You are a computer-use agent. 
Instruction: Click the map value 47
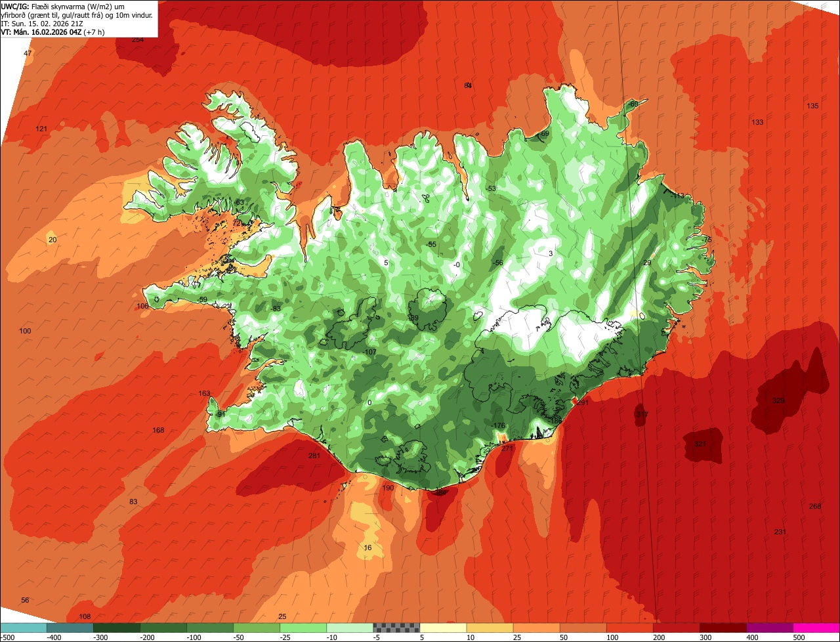pyautogui.click(x=28, y=53)
